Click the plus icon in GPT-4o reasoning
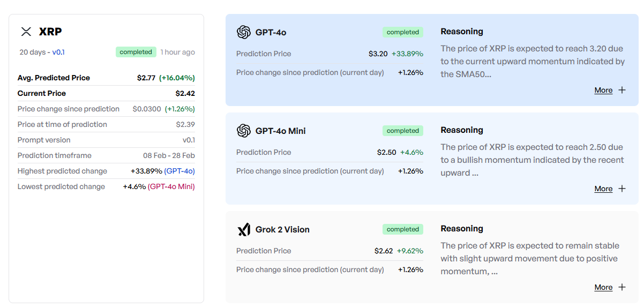Viewport: 644px width, 308px height. tap(622, 90)
